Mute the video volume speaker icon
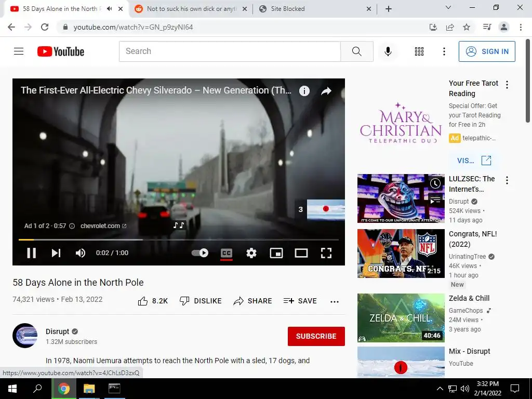 pos(81,253)
